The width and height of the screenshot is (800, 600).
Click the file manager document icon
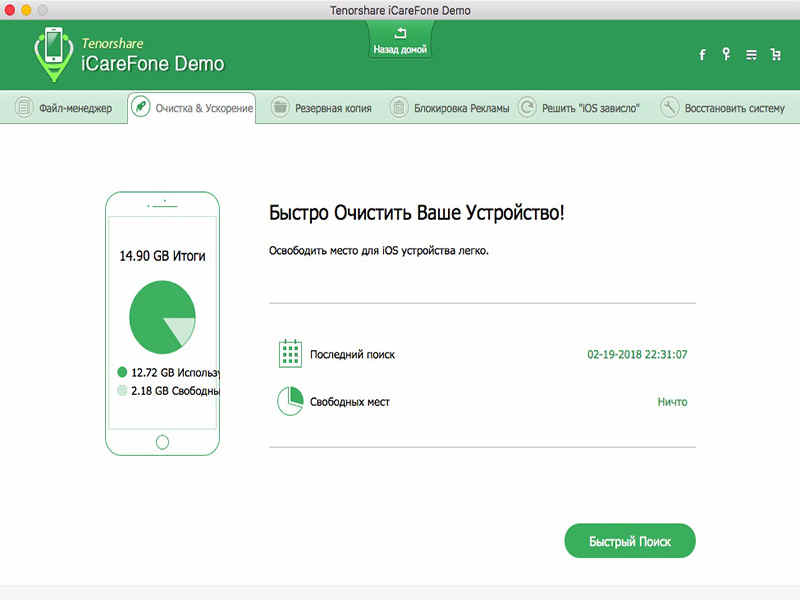point(23,108)
